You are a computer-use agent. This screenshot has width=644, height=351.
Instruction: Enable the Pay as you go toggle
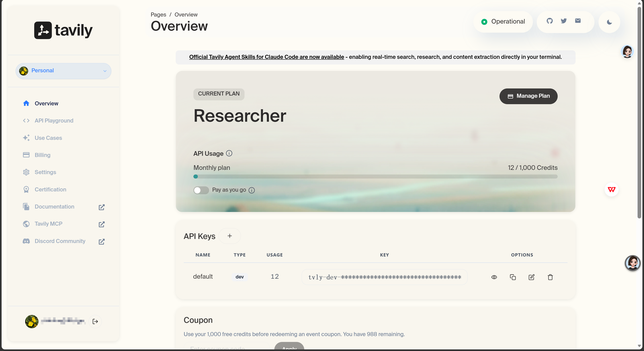tap(201, 190)
